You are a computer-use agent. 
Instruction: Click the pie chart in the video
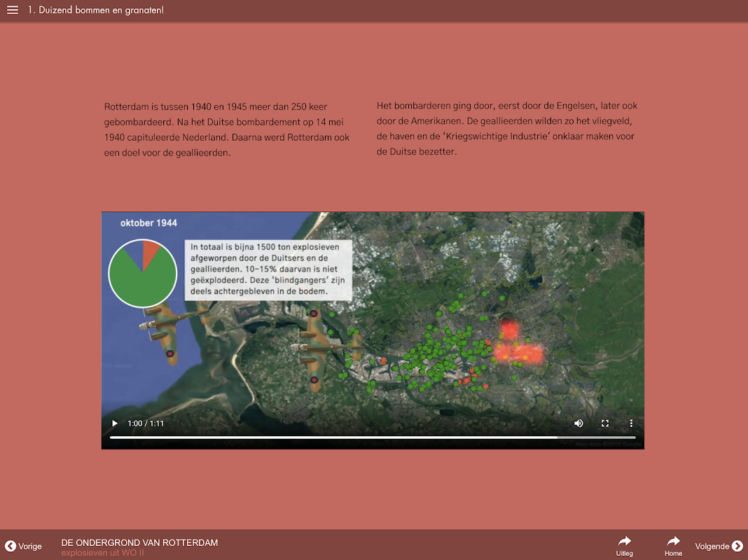pos(143,273)
